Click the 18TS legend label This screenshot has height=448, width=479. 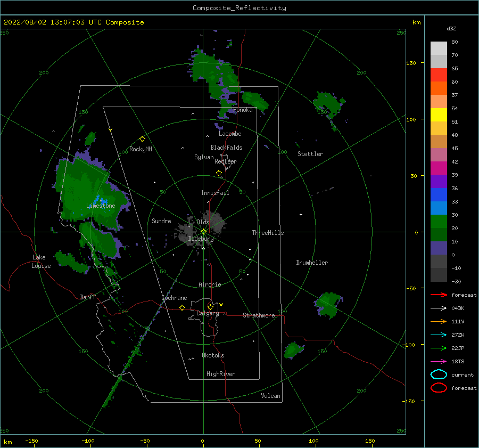[458, 362]
